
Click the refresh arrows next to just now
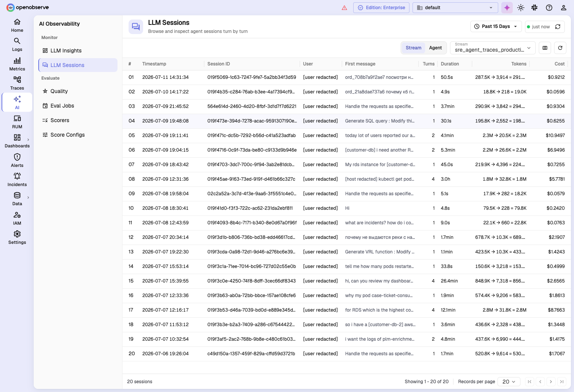pos(558,26)
